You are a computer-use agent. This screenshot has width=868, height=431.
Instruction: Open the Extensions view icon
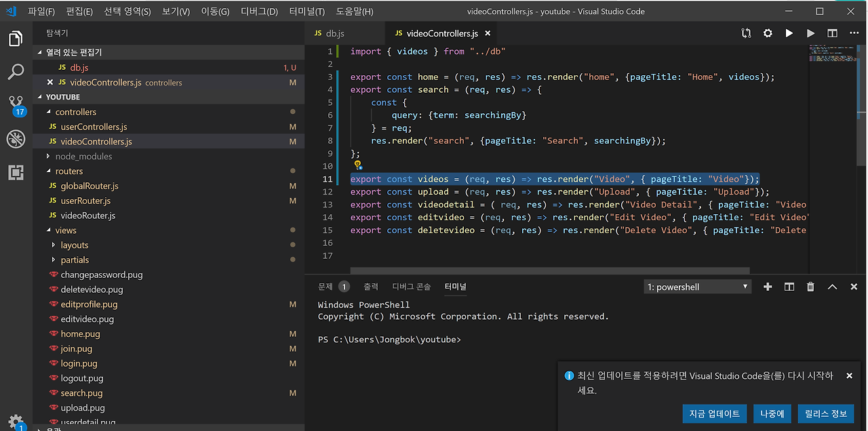(x=16, y=172)
